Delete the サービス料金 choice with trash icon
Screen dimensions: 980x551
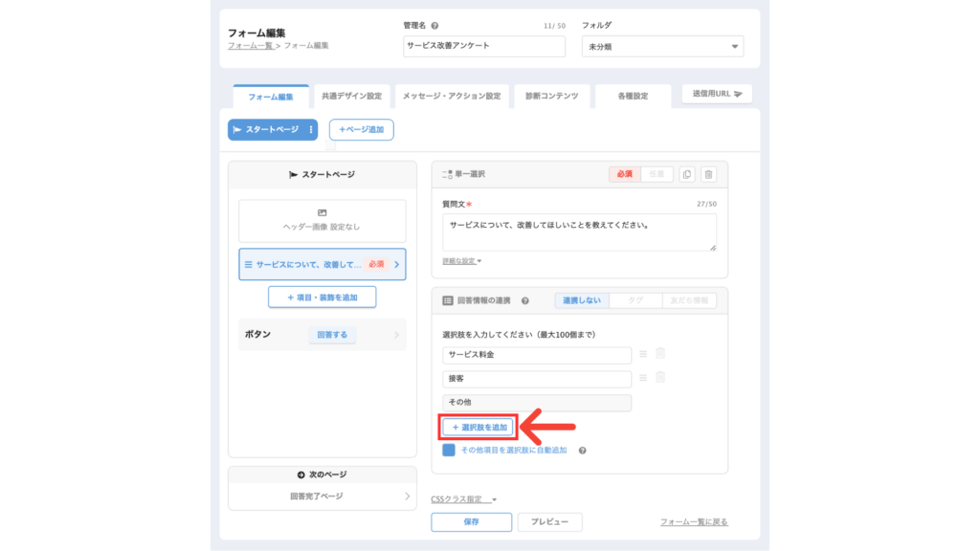pyautogui.click(x=660, y=354)
